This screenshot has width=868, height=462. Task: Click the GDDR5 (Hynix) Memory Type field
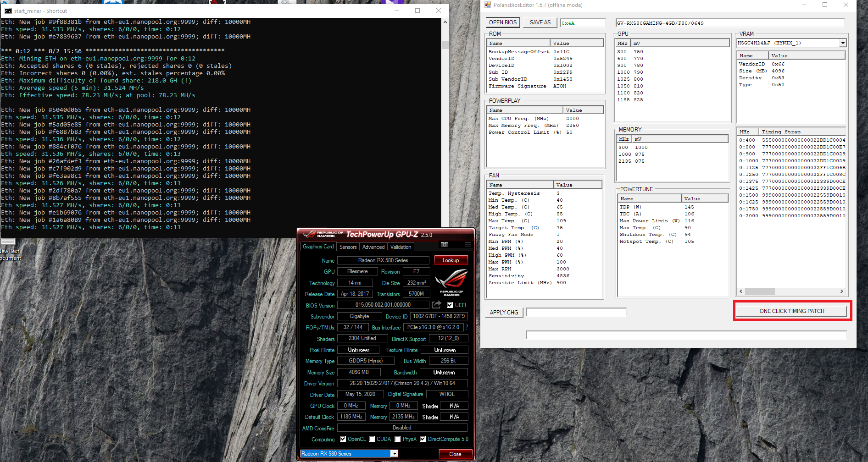click(x=366, y=361)
